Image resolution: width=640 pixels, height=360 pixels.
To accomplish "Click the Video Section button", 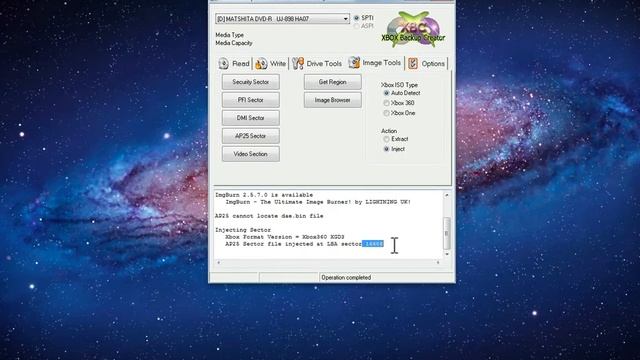I will [x=251, y=154].
